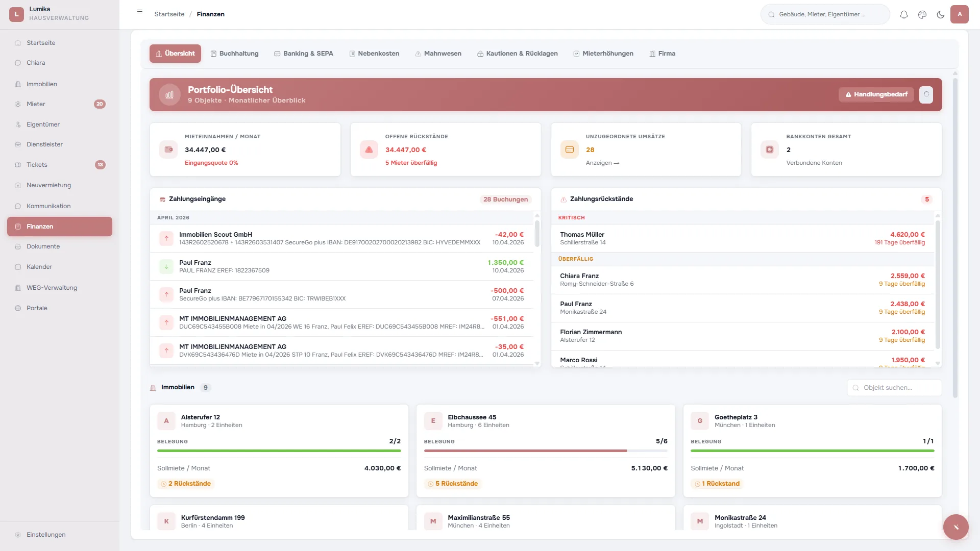Click the theme palette icon
Screen dimensions: 980x551
pyautogui.click(x=922, y=14)
